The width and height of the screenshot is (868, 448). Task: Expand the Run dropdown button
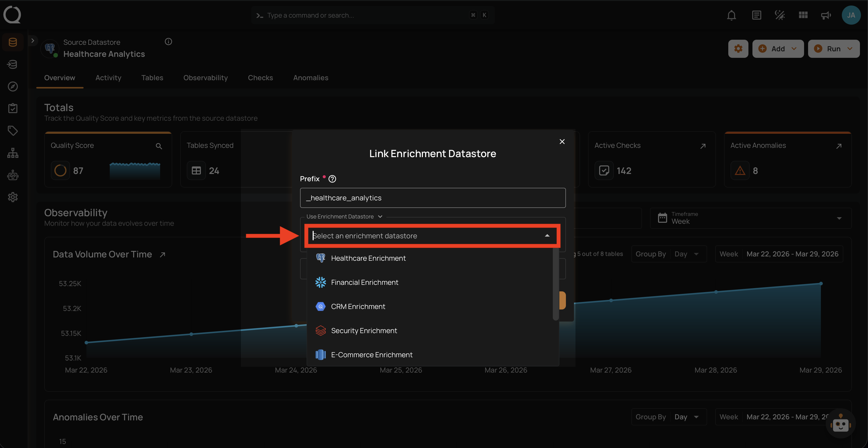click(834, 49)
